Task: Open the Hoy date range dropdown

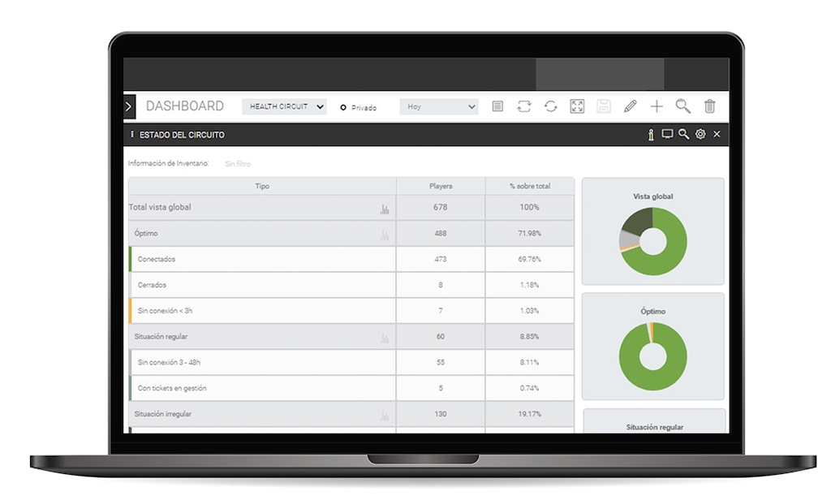Action: click(439, 106)
